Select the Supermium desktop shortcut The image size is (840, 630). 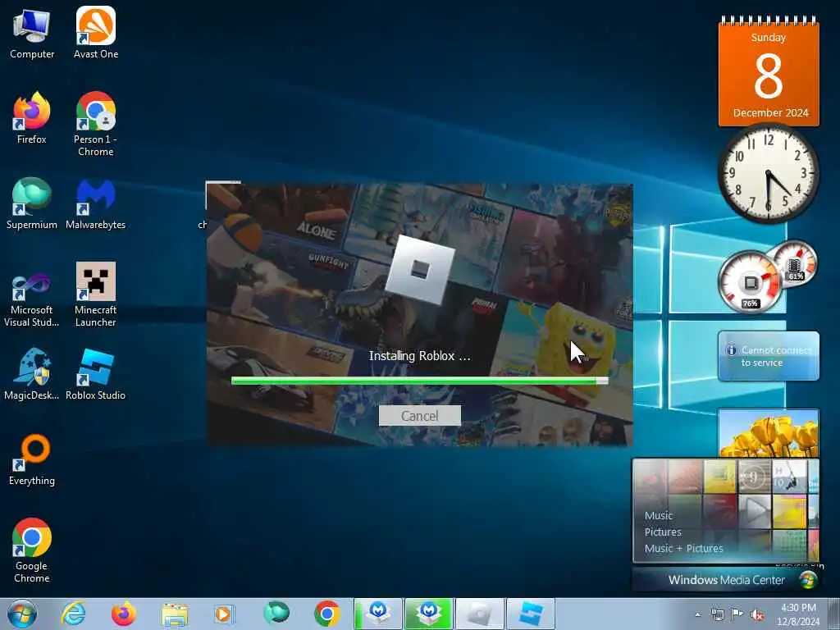pos(32,203)
